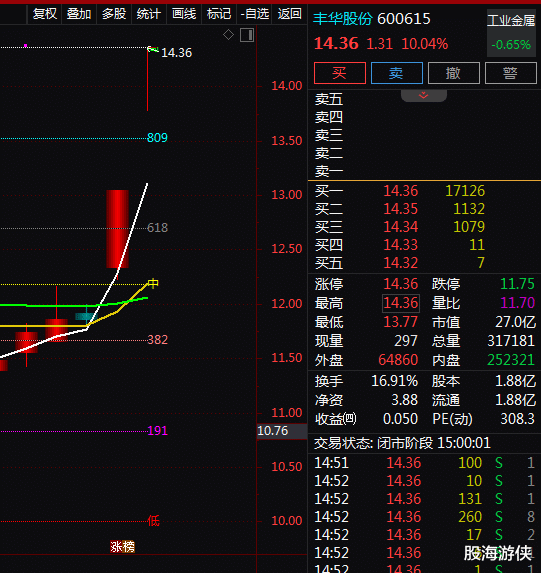Click the red 低 low line marker
The width and height of the screenshot is (541, 573).
(154, 521)
